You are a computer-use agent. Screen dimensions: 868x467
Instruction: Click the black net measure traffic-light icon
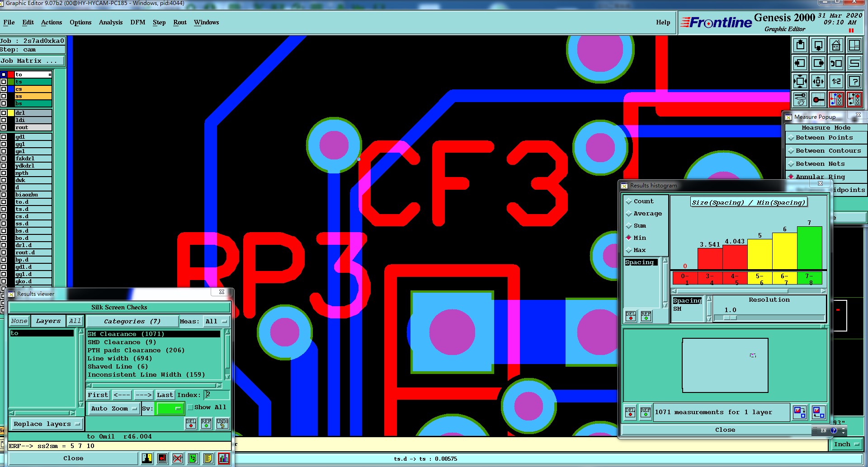click(x=854, y=99)
